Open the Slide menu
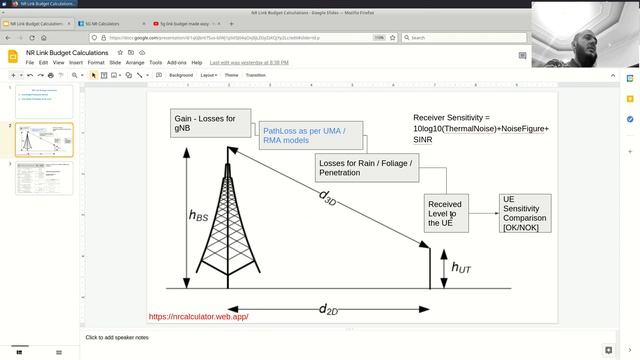The height and width of the screenshot is (360, 640). (x=115, y=62)
